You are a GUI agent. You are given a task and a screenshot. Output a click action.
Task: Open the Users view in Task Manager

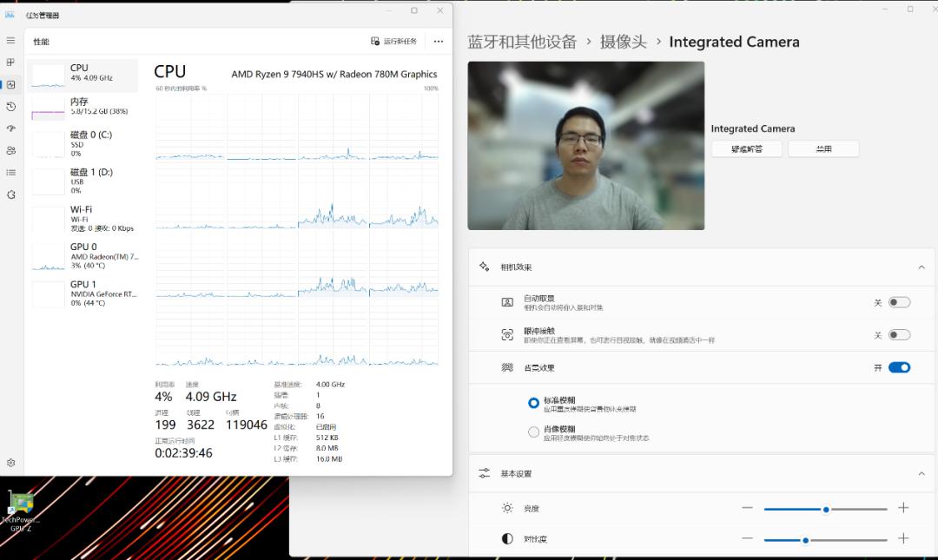click(11, 150)
